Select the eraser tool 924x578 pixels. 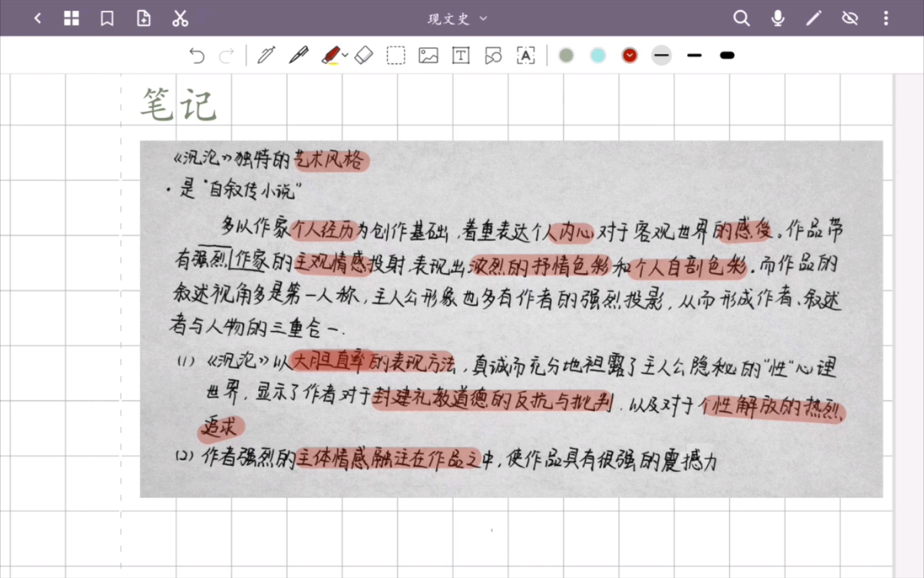click(x=364, y=55)
